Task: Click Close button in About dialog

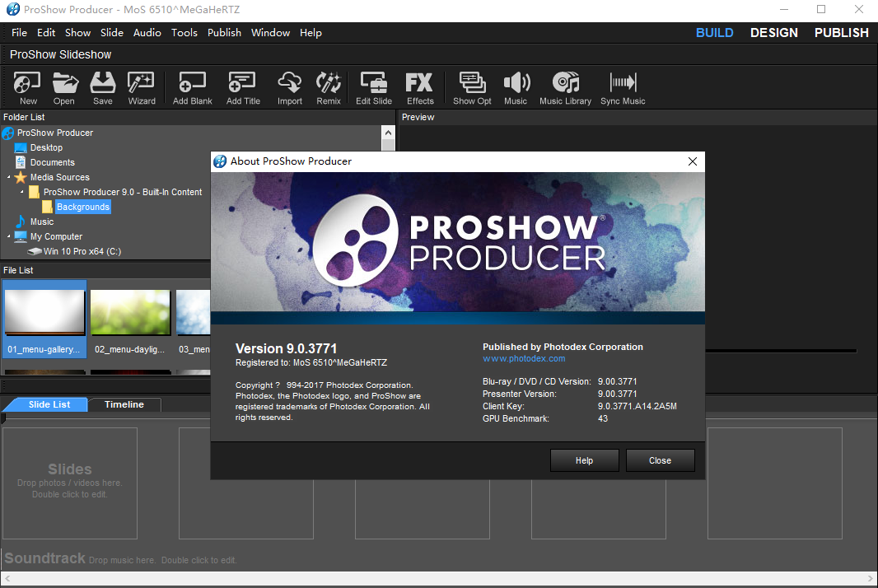Action: (660, 460)
